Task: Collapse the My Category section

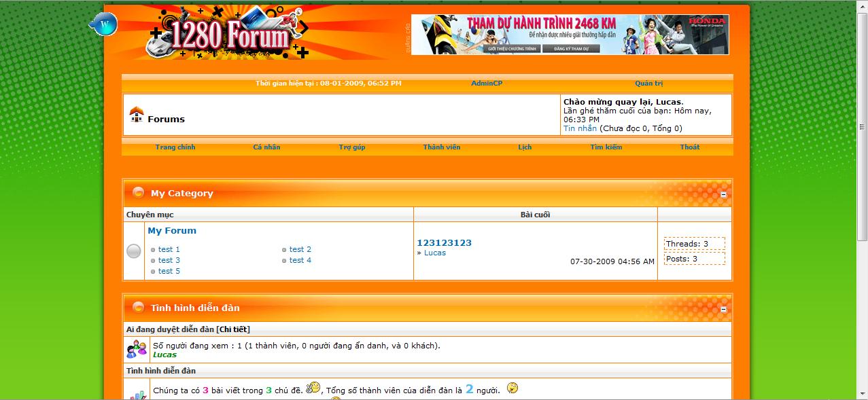Action: 723,195
